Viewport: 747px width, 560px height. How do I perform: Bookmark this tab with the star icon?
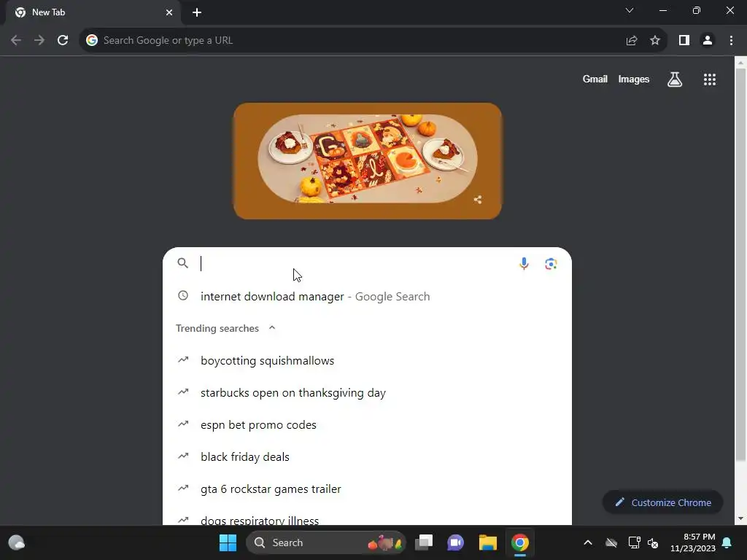pyautogui.click(x=655, y=41)
